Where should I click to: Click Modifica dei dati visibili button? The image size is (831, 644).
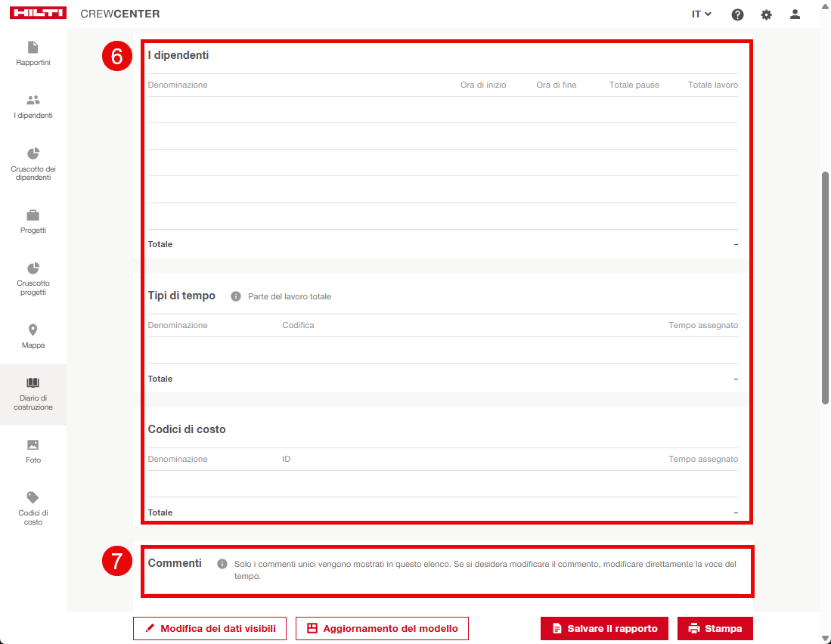click(209, 629)
